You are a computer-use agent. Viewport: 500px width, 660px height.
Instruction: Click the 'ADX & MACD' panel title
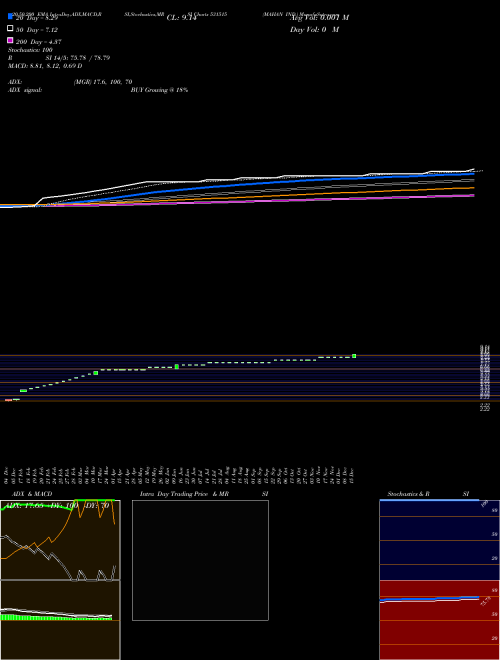[x=32, y=494]
